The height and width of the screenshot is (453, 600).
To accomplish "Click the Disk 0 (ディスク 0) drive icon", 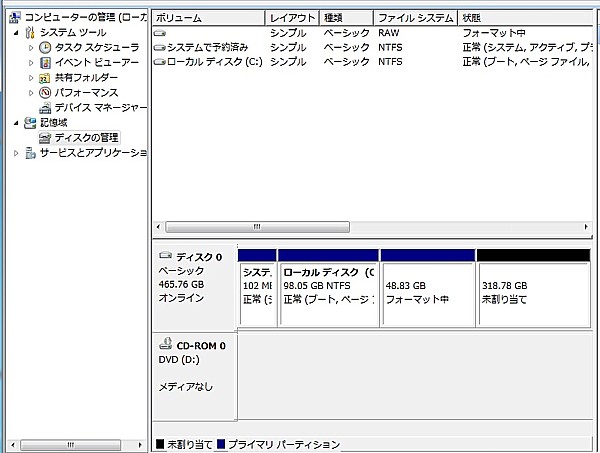I will tap(165, 257).
